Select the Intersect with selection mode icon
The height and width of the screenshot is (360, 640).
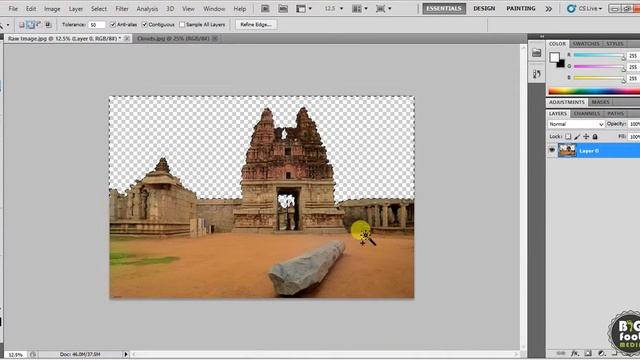48,25
